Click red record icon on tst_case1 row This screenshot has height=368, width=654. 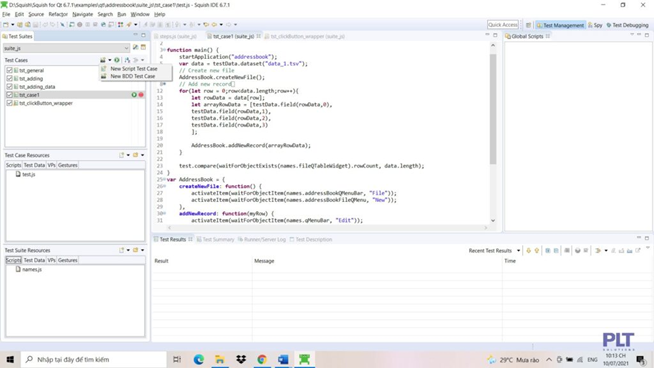pos(141,95)
